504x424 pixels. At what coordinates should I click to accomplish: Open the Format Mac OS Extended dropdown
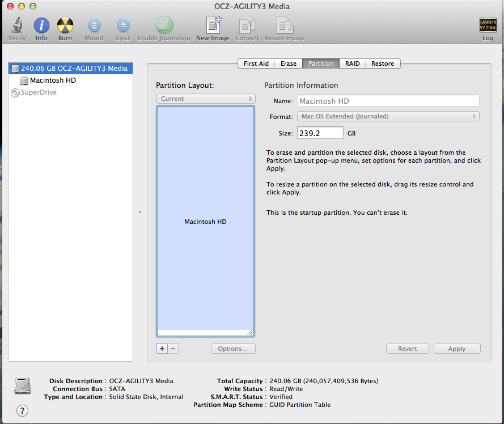tap(388, 116)
